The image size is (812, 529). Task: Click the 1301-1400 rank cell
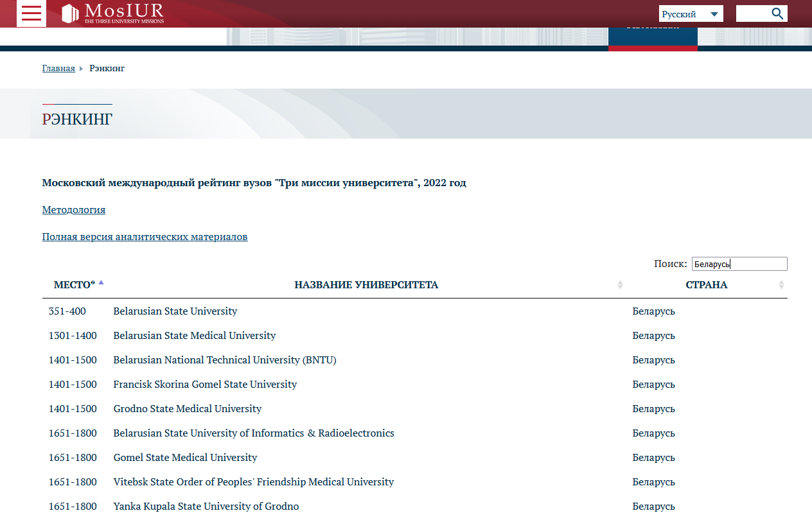click(73, 336)
